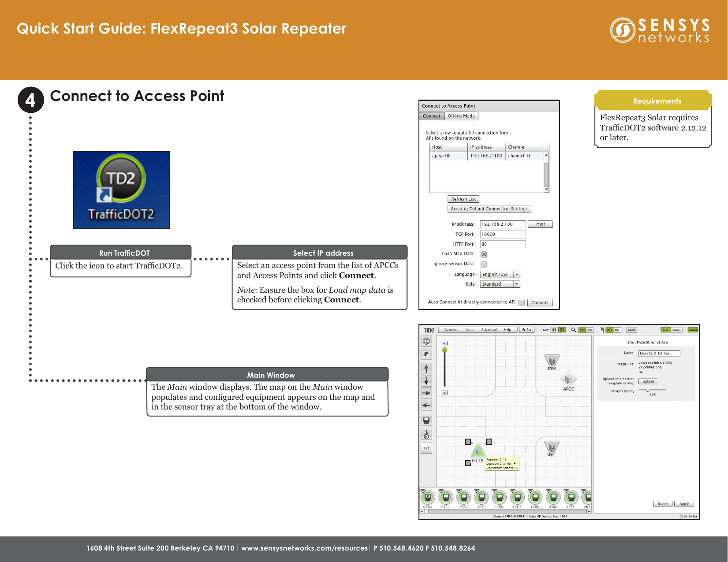Click the Revert button

(x=663, y=504)
